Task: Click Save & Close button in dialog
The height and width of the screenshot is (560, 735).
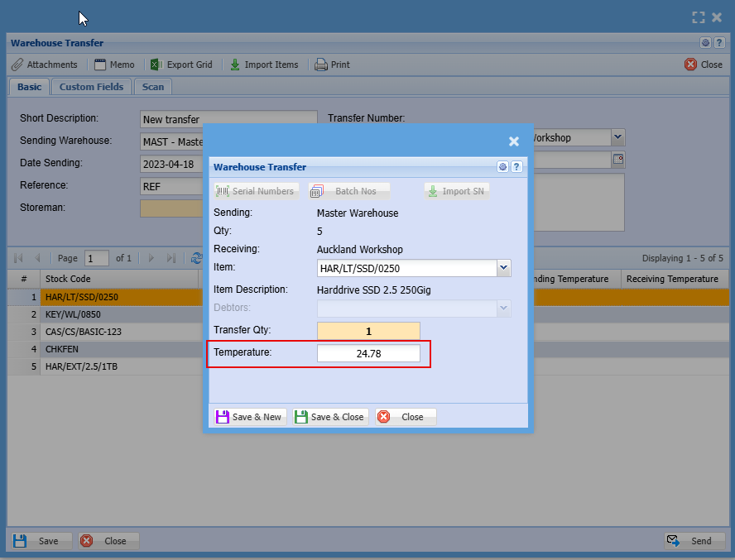Action: pos(329,417)
